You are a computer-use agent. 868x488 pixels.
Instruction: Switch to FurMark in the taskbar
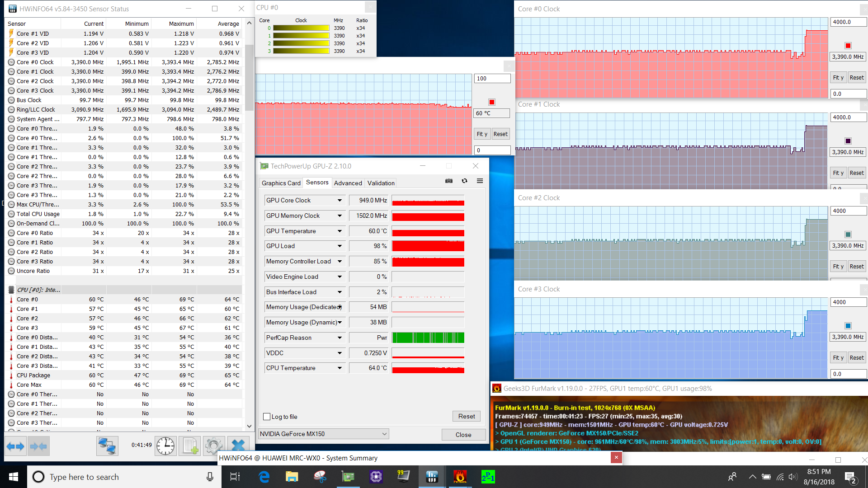click(460, 477)
